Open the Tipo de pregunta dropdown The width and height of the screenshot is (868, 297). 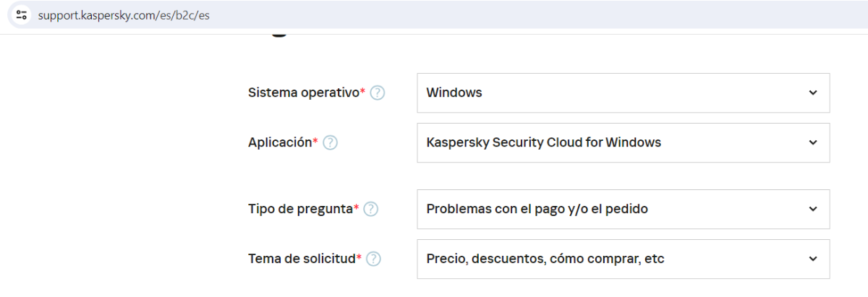[622, 209]
